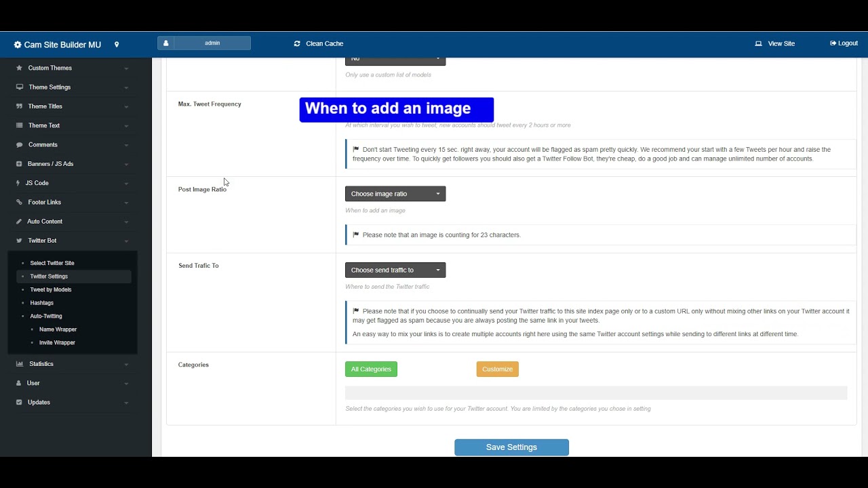Click the Clean Cache refresh icon
The width and height of the screenshot is (868, 488).
pos(297,43)
